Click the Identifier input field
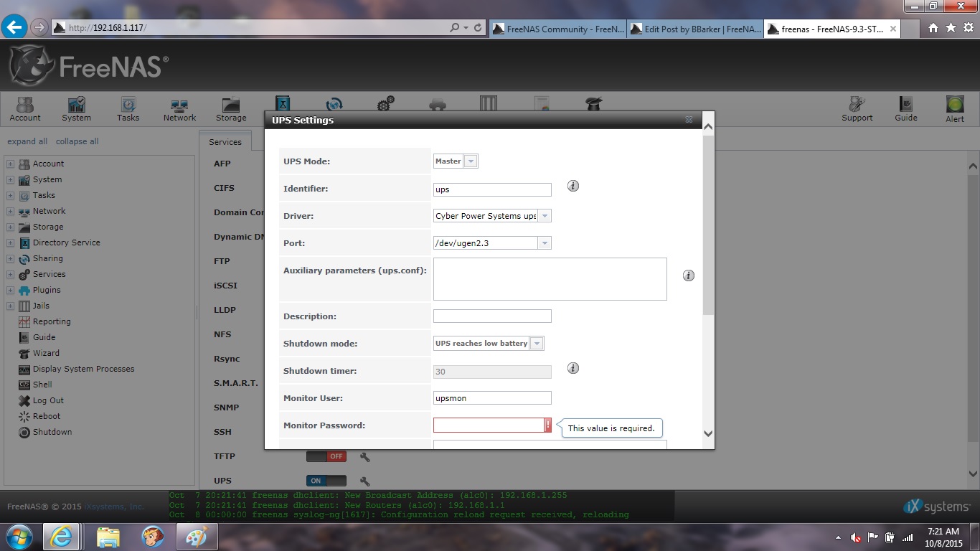The image size is (980, 551). tap(492, 189)
